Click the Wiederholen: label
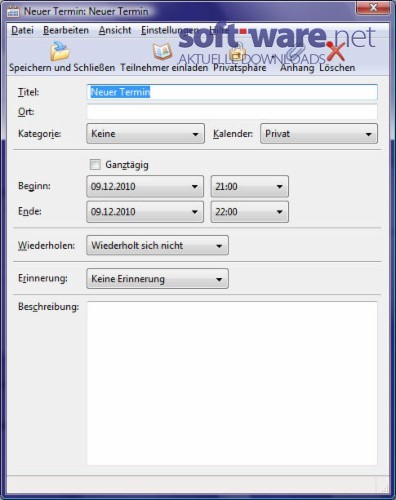The image size is (396, 500). coord(46,246)
